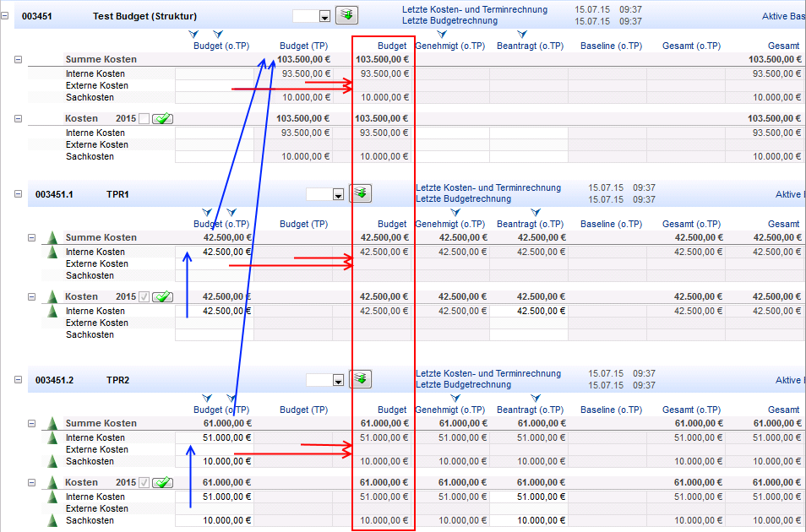Click first arrow marker above Budget (o.TP) in TPR1 block

point(207,212)
